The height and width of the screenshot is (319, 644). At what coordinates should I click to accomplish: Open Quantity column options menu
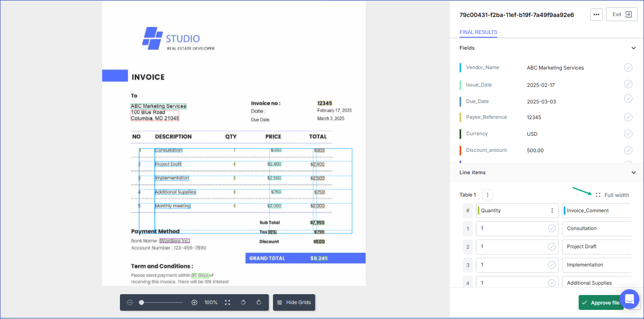coord(552,211)
